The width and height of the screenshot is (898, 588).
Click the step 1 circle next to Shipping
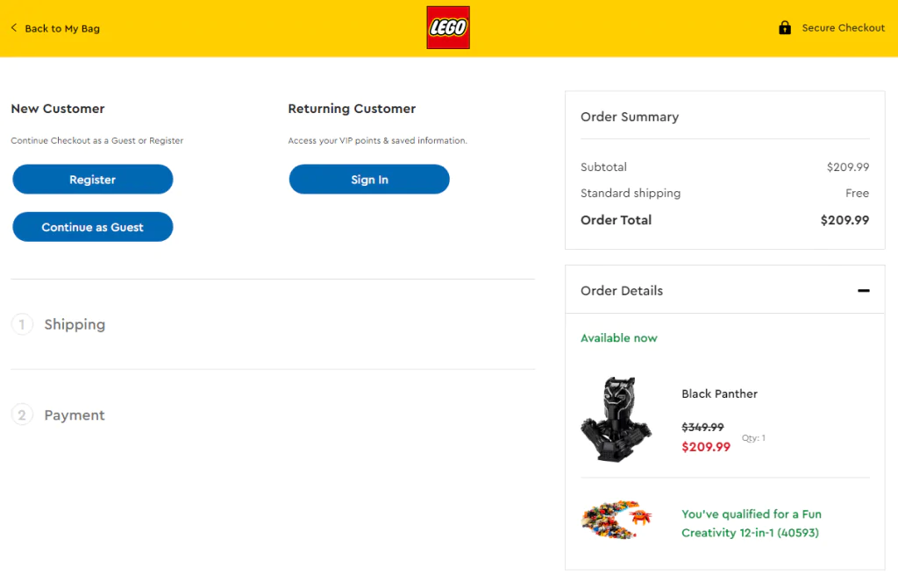tap(22, 324)
